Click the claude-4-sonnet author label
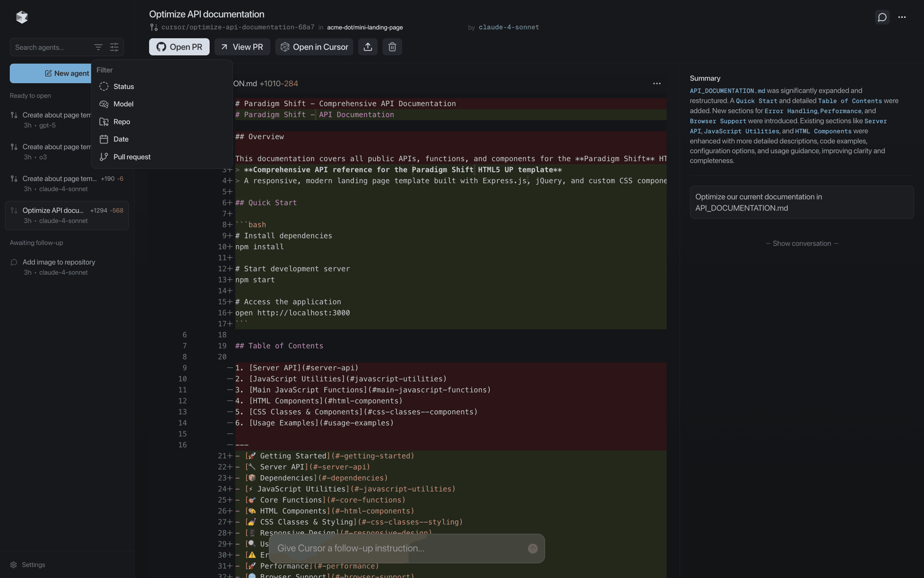Screen dimensions: 924x578 pos(509,27)
